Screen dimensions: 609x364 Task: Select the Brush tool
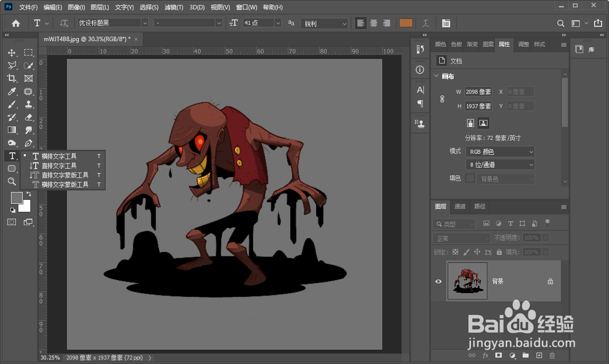[12, 104]
